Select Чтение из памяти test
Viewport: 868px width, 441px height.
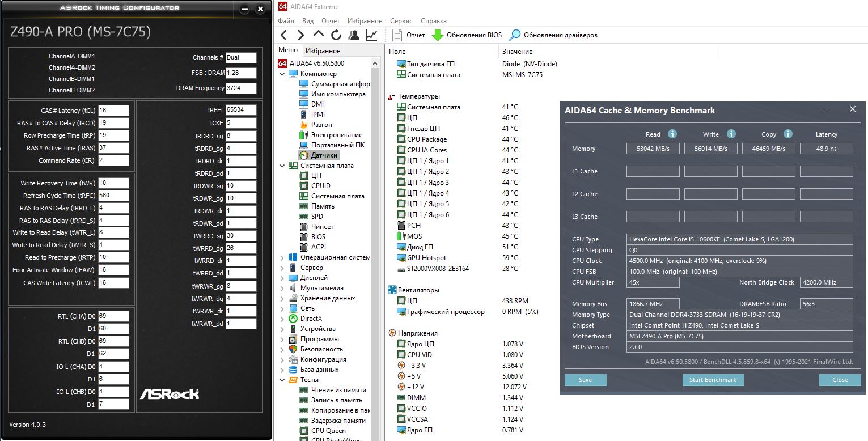(x=333, y=389)
